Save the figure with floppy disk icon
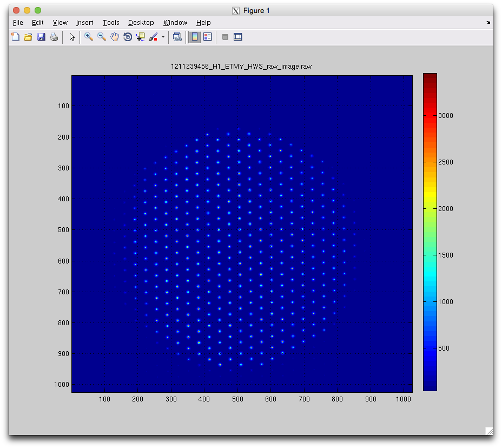 (x=41, y=37)
